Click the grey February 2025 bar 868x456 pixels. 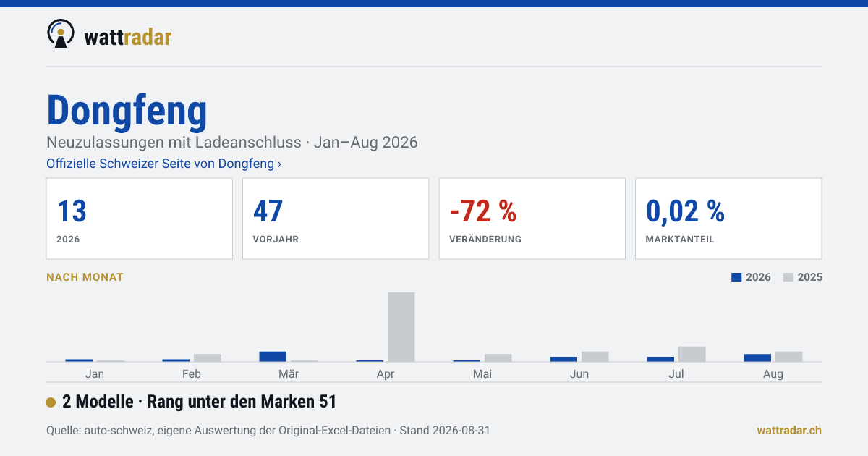coord(208,358)
